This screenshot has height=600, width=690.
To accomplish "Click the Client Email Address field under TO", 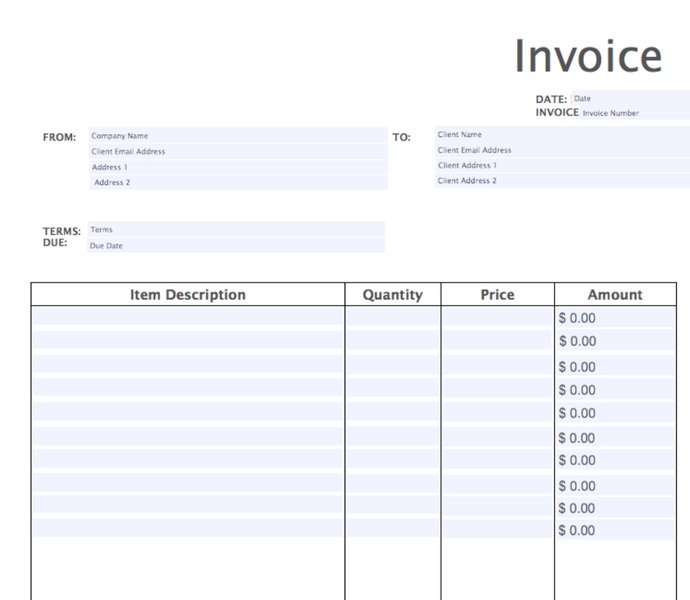I will 562,150.
